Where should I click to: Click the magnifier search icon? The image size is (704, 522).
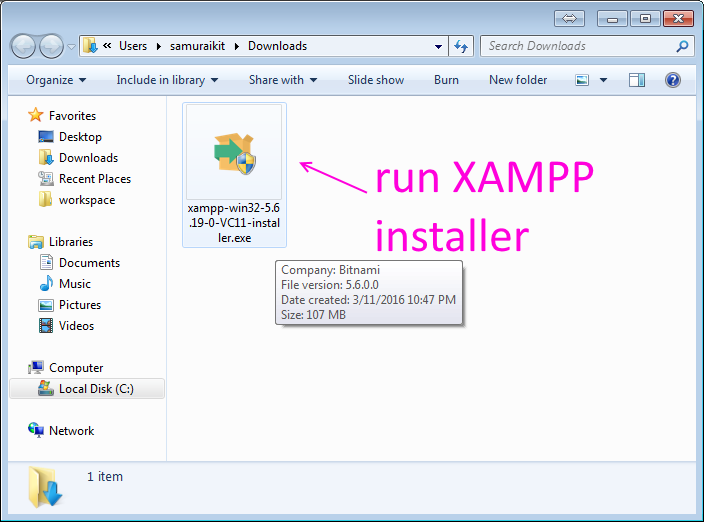point(682,46)
